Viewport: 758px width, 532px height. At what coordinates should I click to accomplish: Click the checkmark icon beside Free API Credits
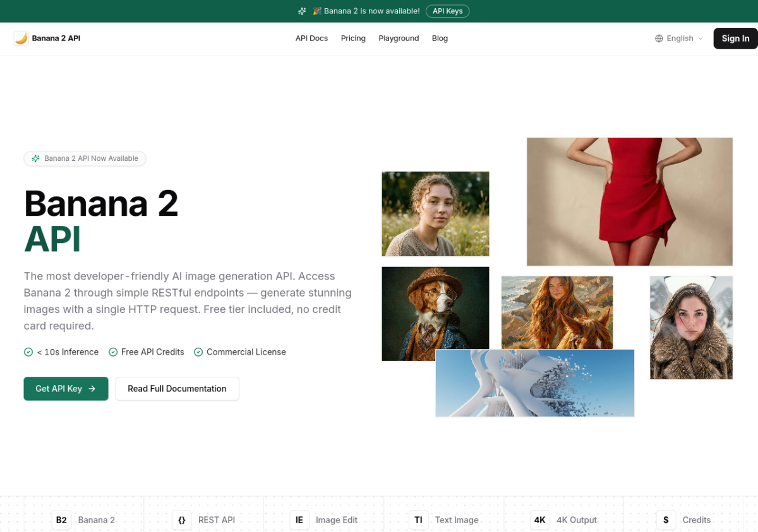tap(113, 352)
